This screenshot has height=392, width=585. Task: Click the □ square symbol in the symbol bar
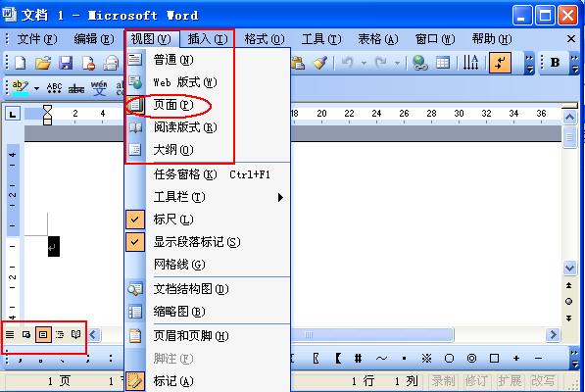coord(494,359)
